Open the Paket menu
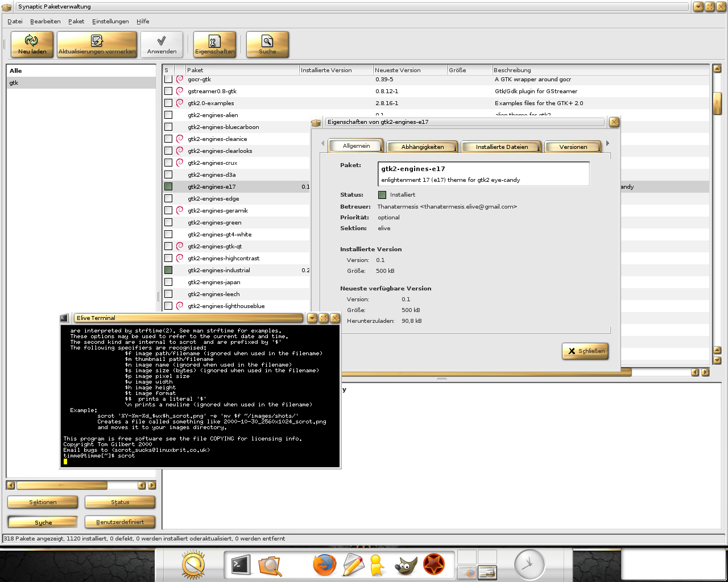728x582 pixels. 76,21
